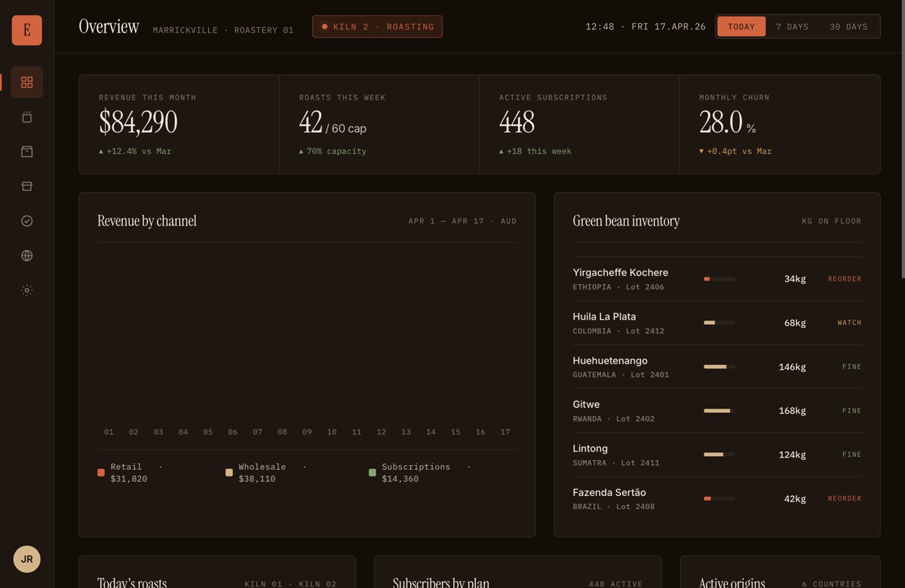
Task: Click the Retail $31,820 legend label
Action: point(137,473)
